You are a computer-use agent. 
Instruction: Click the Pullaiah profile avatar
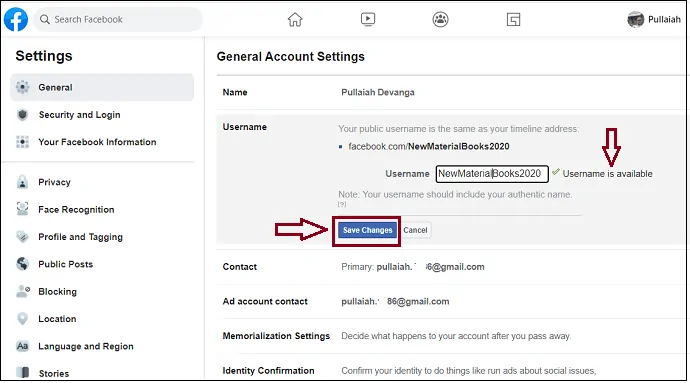pos(635,19)
